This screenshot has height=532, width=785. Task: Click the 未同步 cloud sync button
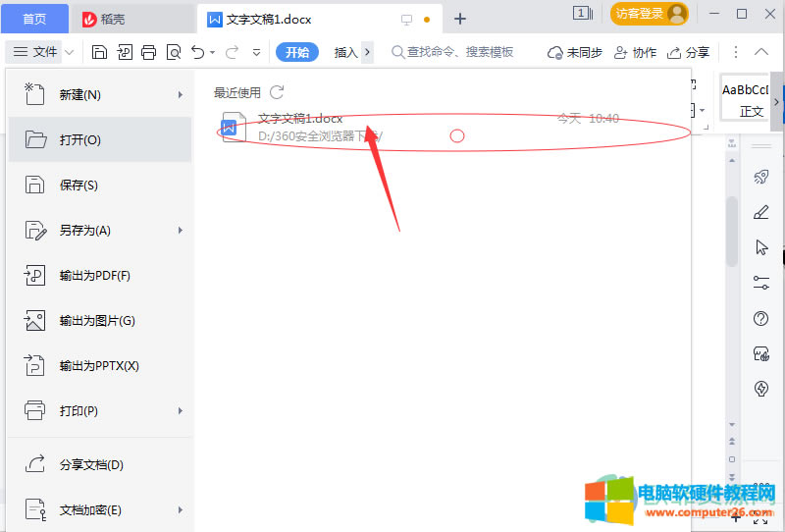[574, 52]
